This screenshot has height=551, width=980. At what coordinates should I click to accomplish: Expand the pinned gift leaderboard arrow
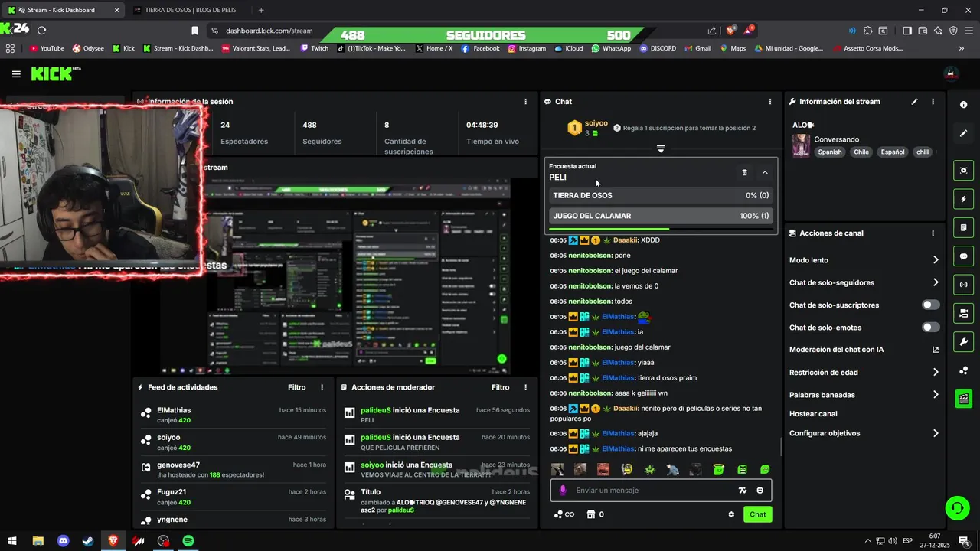(x=661, y=148)
